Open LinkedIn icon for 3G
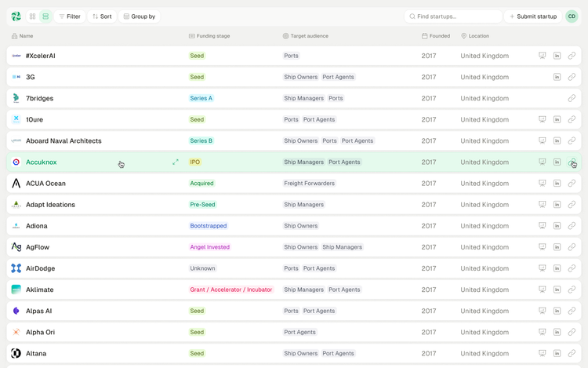This screenshot has width=588, height=368. pyautogui.click(x=557, y=77)
